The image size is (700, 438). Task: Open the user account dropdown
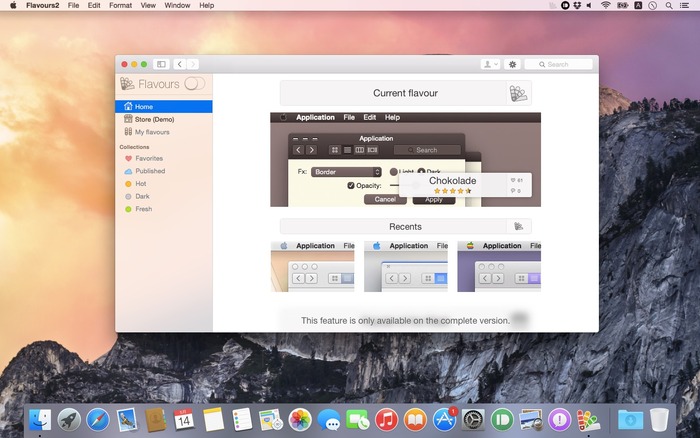click(x=490, y=64)
